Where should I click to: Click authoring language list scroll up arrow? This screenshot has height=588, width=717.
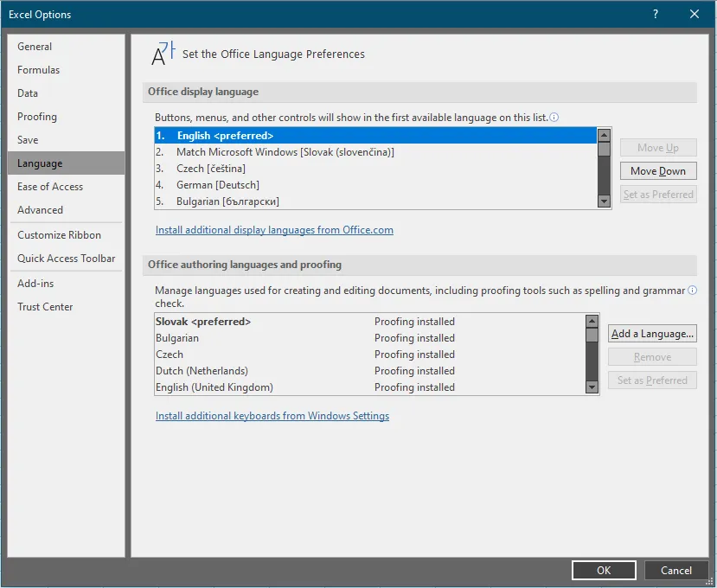(592, 321)
